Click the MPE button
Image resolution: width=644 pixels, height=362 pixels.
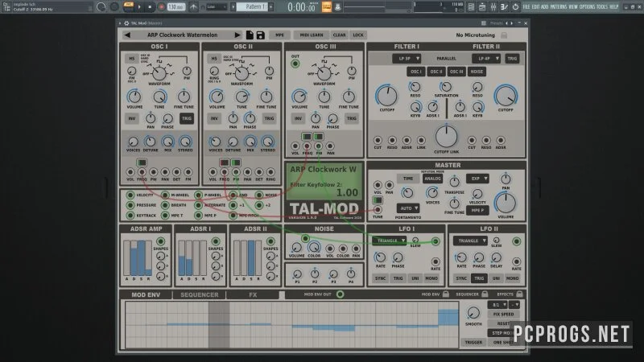point(279,35)
